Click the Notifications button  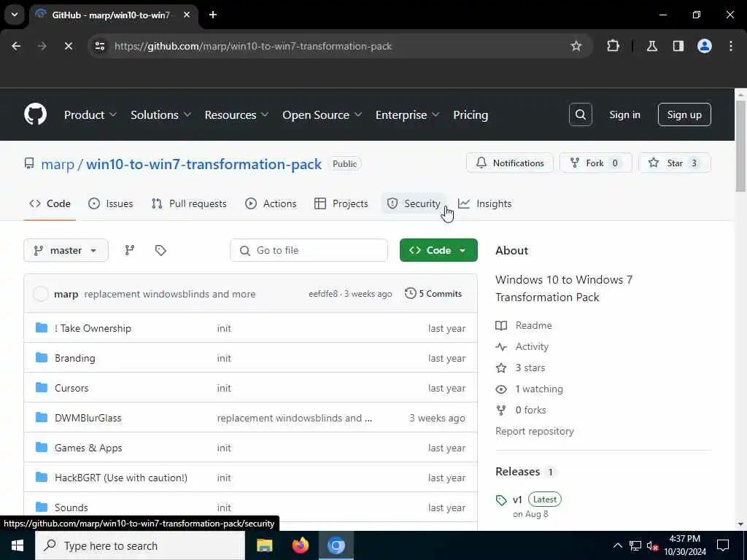coord(510,163)
